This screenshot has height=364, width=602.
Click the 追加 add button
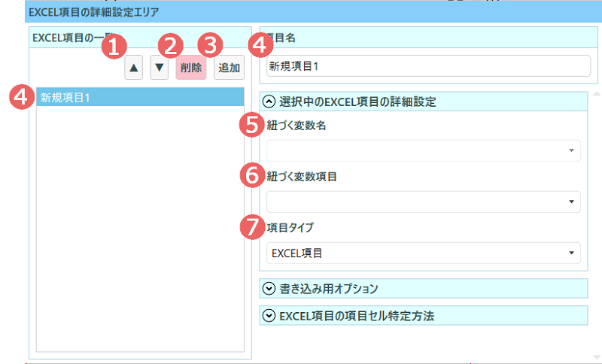click(x=230, y=68)
